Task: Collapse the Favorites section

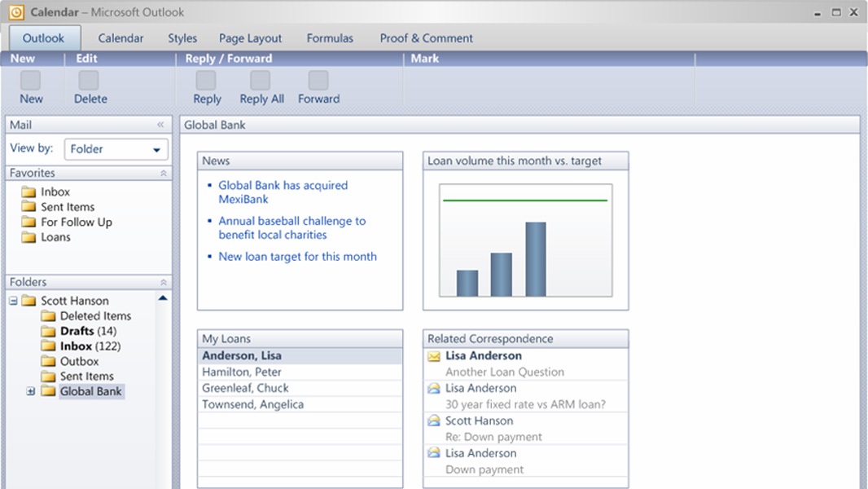Action: pyautogui.click(x=163, y=174)
